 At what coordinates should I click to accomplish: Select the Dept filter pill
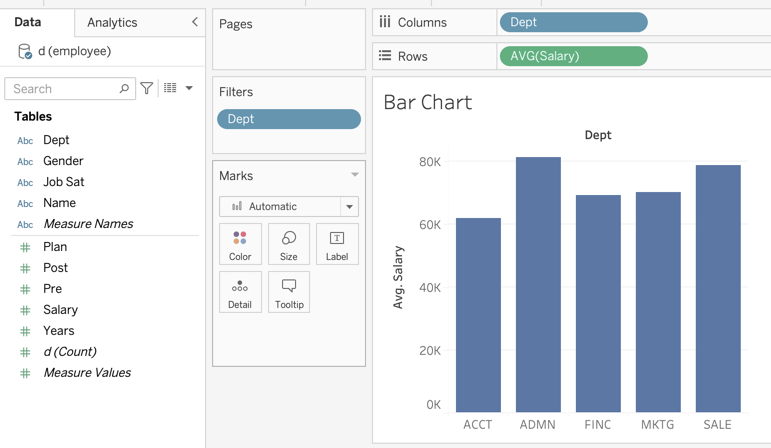289,119
